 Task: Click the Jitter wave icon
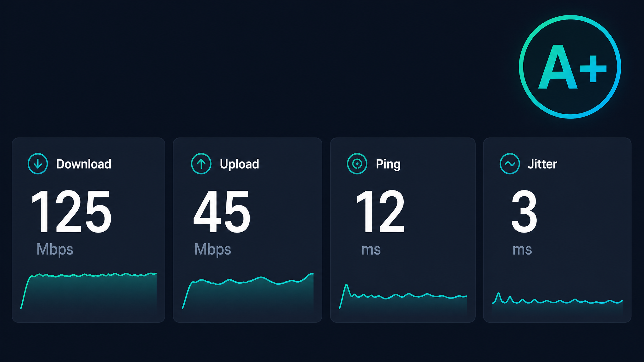(x=510, y=164)
